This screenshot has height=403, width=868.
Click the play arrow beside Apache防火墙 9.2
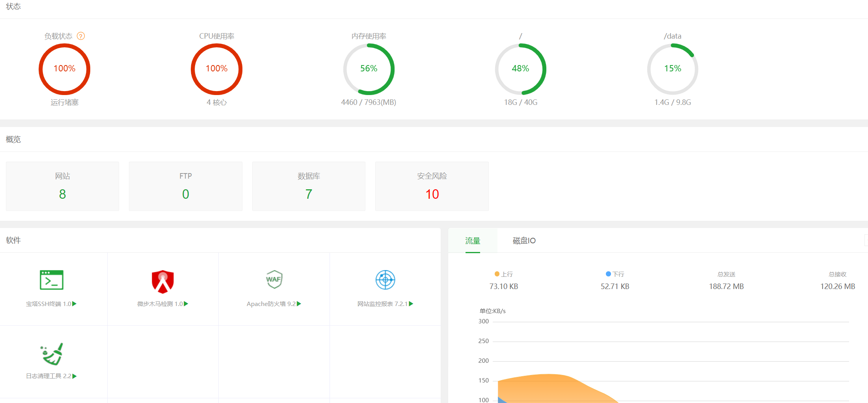tap(299, 304)
